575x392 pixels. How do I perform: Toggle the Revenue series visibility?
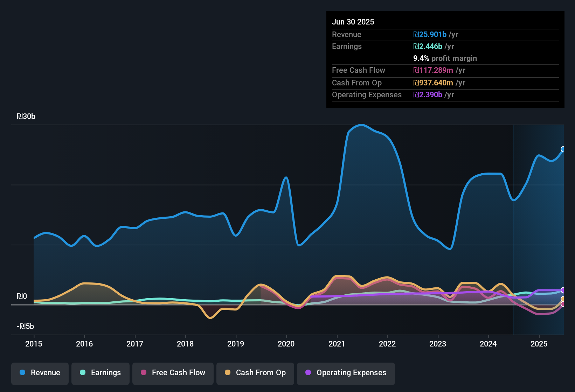(x=40, y=373)
